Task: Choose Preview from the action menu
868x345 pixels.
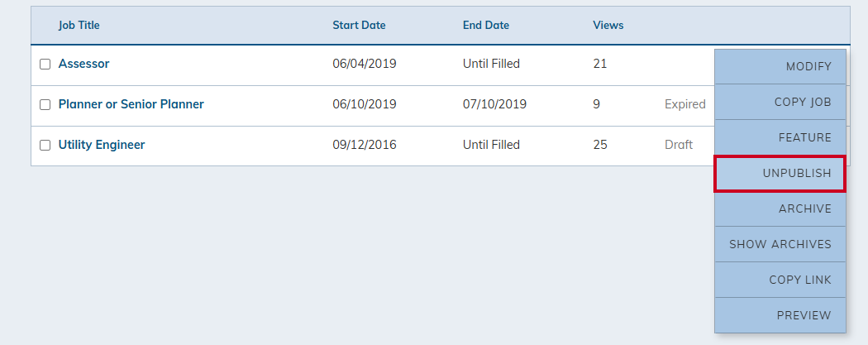Action: click(780, 315)
